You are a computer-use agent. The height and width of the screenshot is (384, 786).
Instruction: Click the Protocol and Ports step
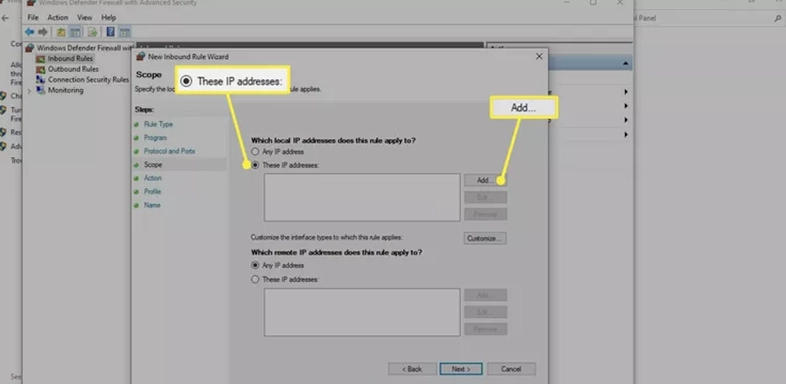(169, 151)
